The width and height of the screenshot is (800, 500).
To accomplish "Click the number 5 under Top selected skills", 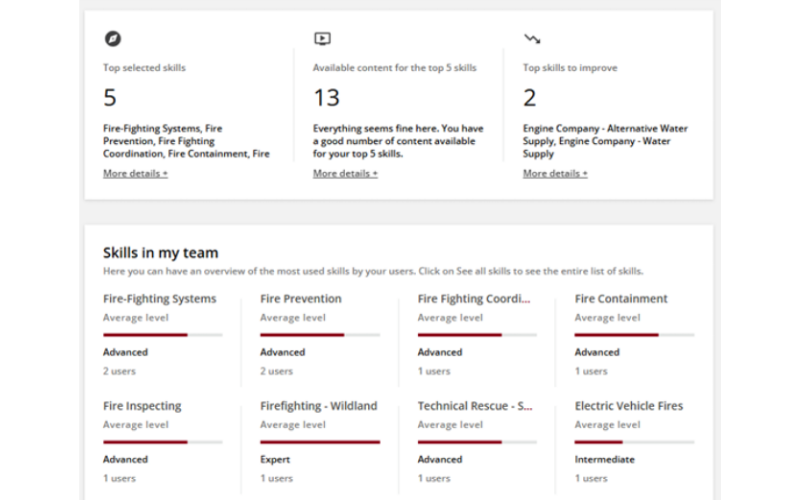I will coord(110,97).
